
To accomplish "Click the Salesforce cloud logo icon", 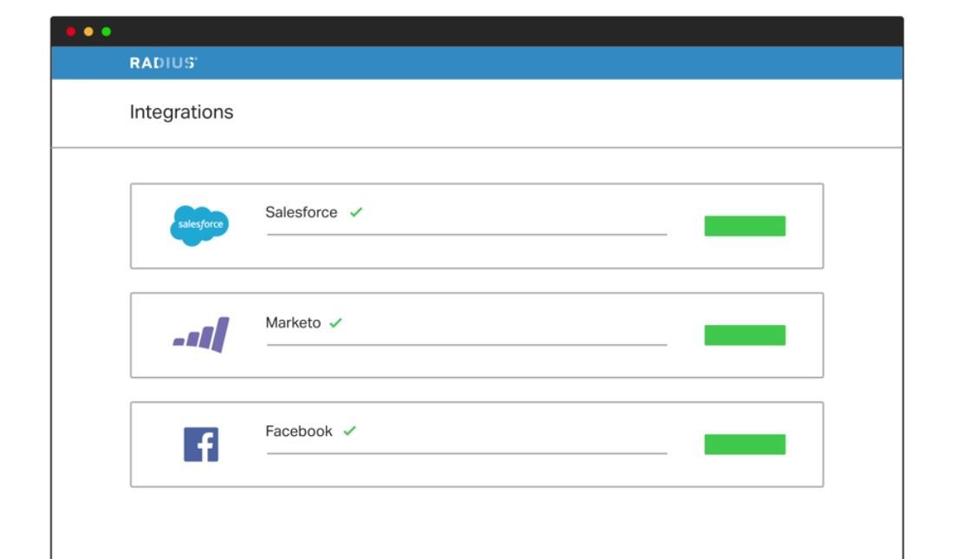I will (x=199, y=225).
